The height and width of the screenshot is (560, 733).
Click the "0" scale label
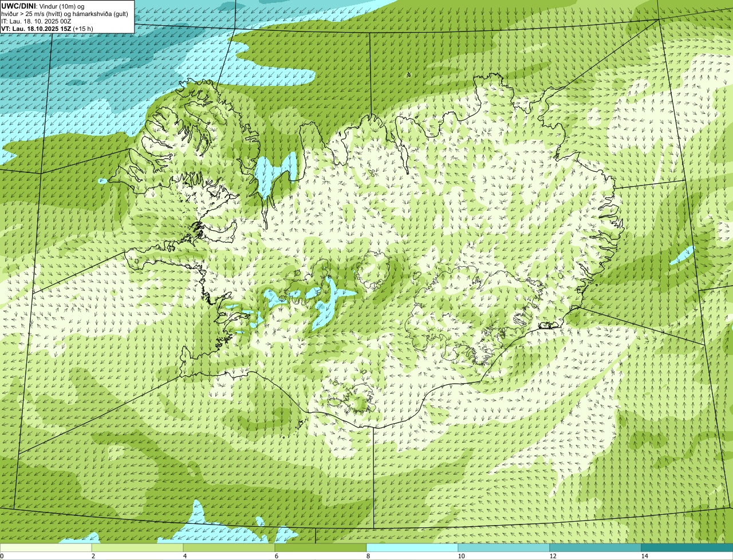pos(2,556)
